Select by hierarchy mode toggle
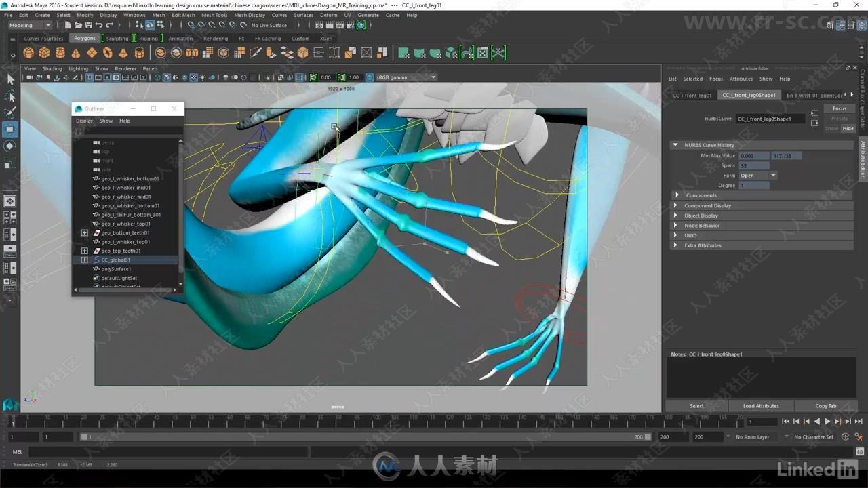The width and height of the screenshot is (868, 488). point(140,25)
